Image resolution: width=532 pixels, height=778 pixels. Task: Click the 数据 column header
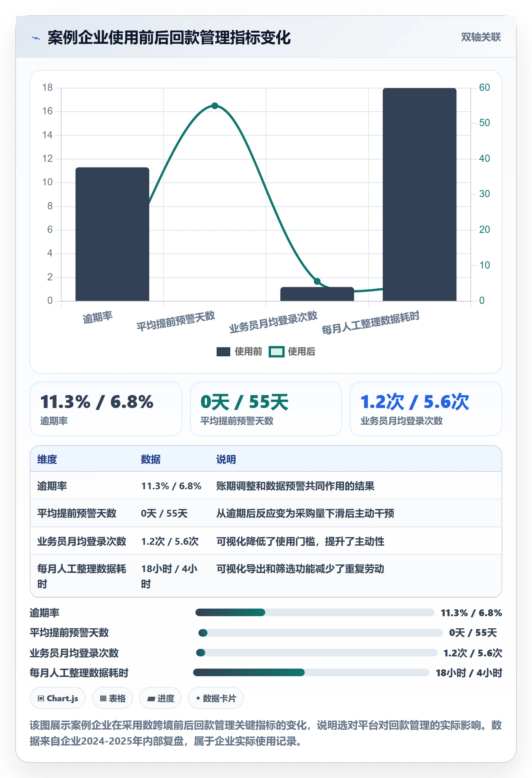151,459
